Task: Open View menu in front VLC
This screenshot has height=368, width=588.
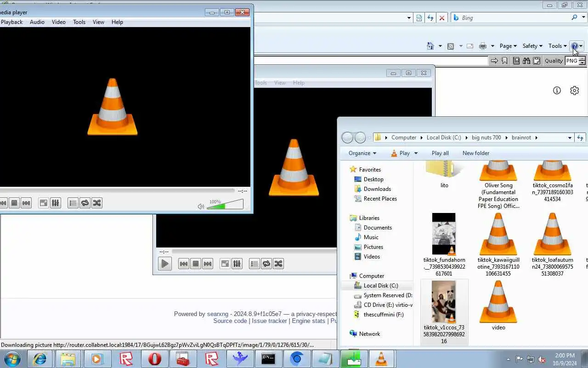Action: [98, 22]
